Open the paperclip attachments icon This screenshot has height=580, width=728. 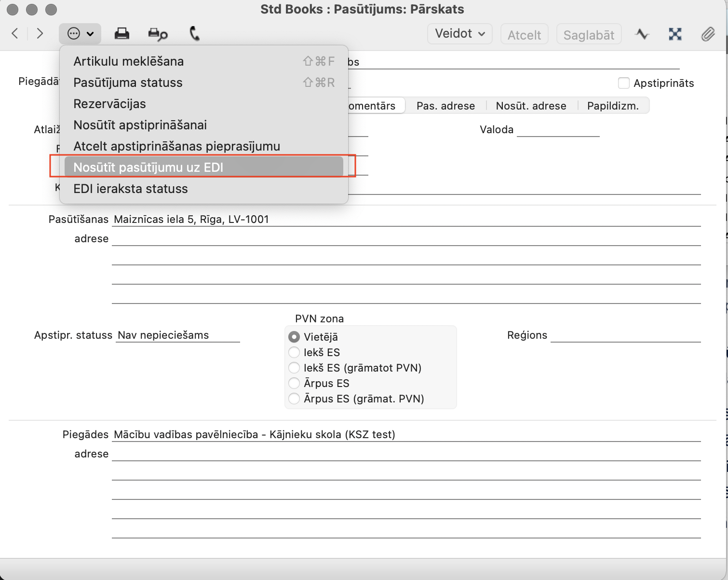click(x=708, y=34)
